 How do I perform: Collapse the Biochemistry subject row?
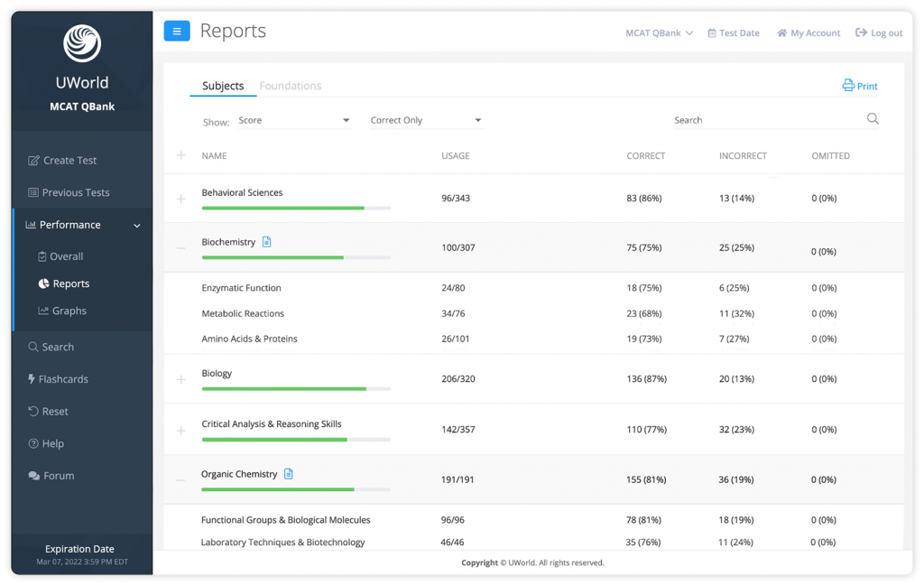point(181,248)
